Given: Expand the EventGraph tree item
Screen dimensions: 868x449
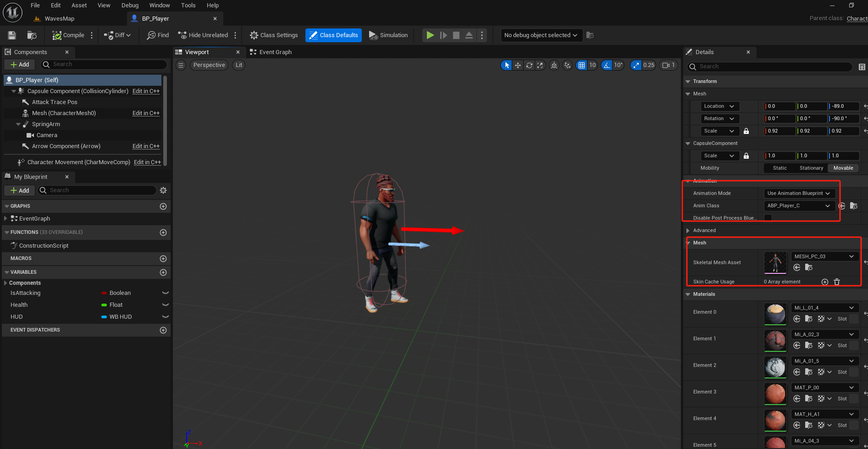Looking at the screenshot, I should 6,219.
